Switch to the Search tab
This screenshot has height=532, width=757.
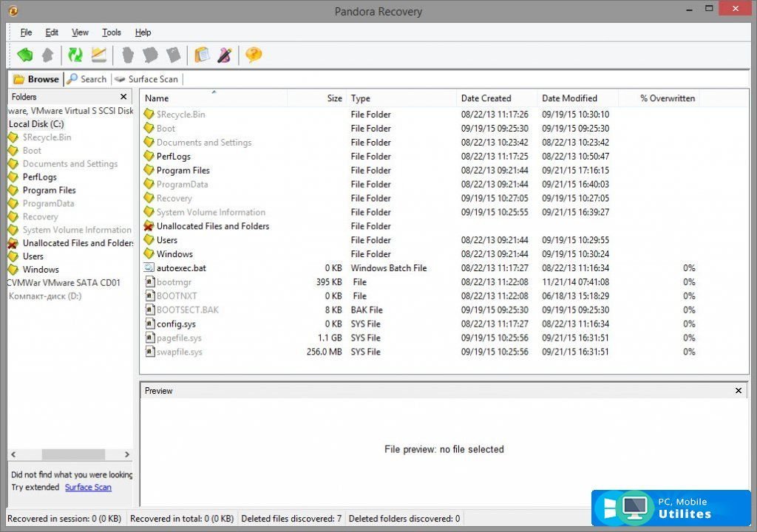[87, 79]
